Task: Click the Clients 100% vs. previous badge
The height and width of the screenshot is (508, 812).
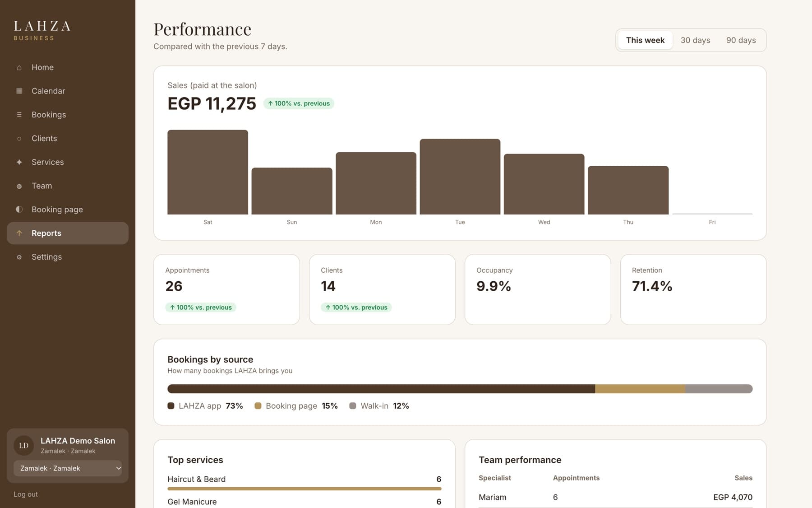Action: (356, 308)
